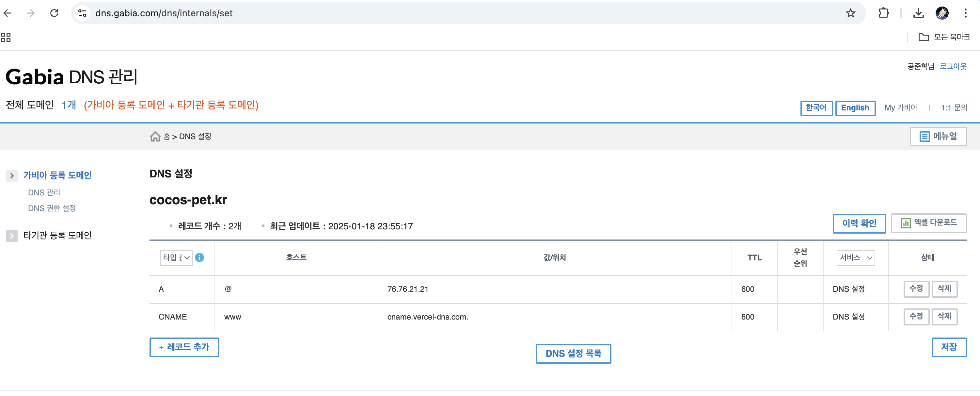Open the apps grid icon in bookmarks bar
This screenshot has height=396, width=980.
pos(6,37)
